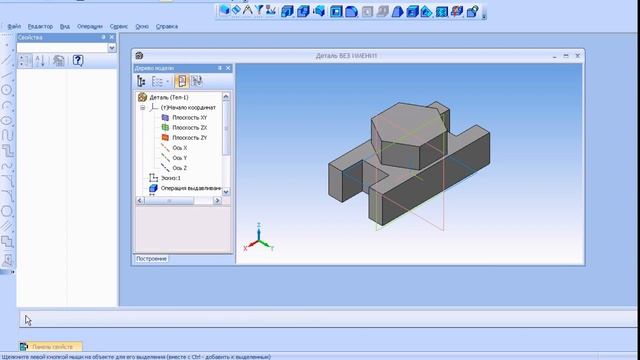Screen dimensions: 640x360
Task: Click the slanted blue draft icon
Action: click(x=398, y=11)
